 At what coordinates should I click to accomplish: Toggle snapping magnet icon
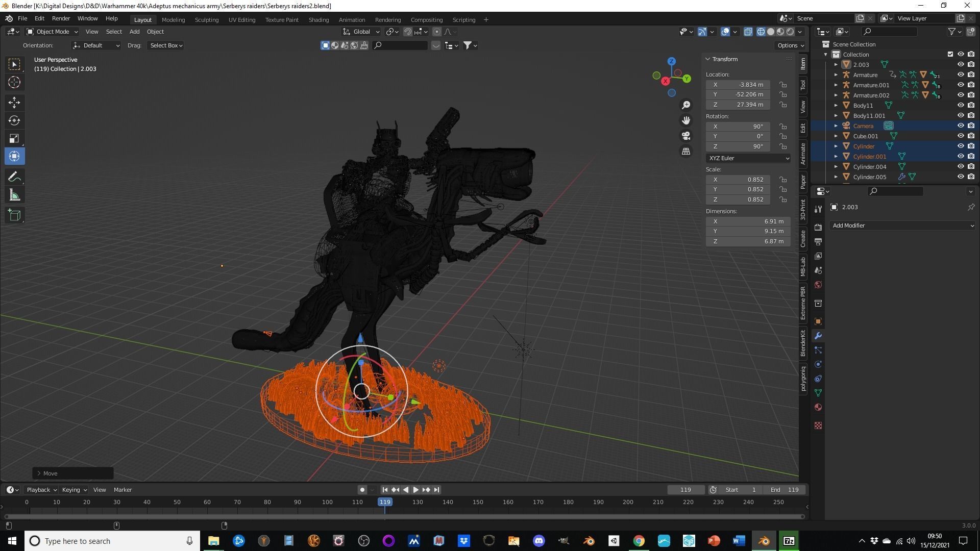coord(408,32)
